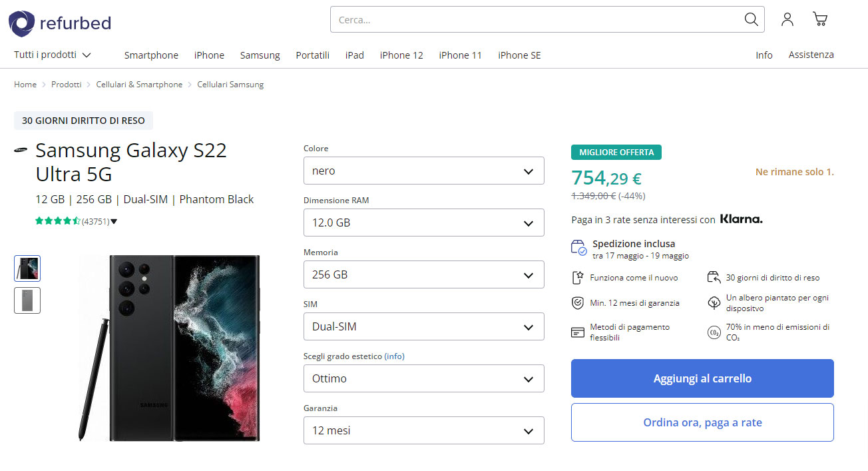Click the planted tree icon
Screen dimensions: 868x471
point(714,303)
